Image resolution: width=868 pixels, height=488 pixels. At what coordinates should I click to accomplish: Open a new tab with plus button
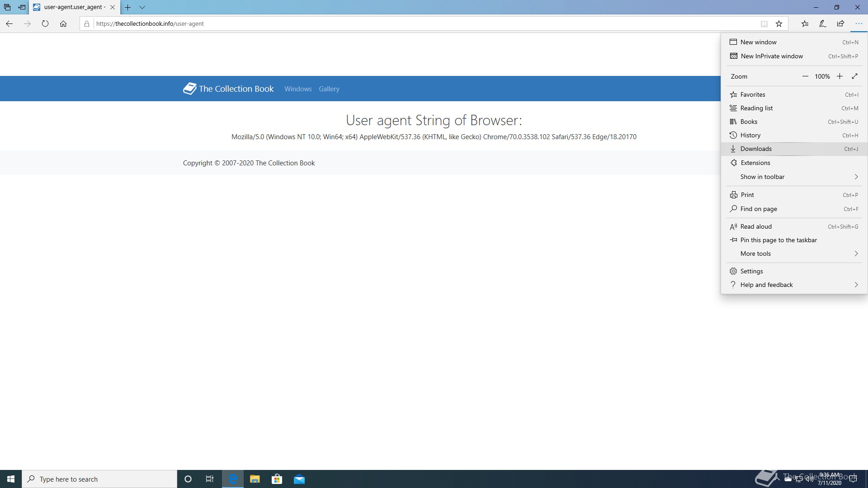tap(128, 7)
